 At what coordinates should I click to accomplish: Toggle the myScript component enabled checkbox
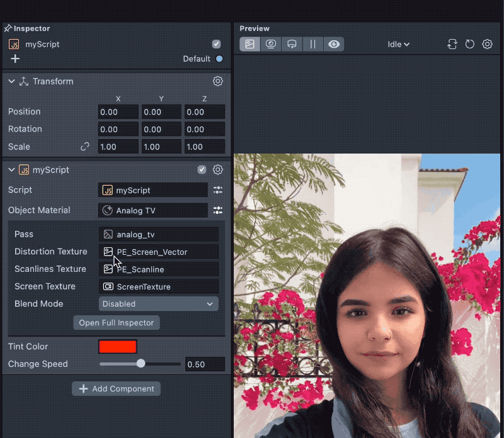[202, 170]
